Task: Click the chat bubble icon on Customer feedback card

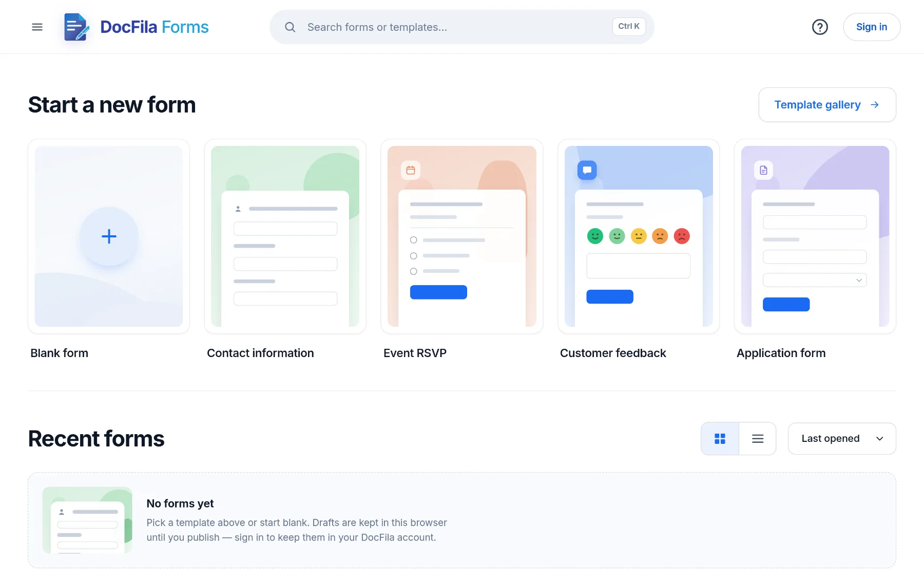Action: pyautogui.click(x=587, y=170)
